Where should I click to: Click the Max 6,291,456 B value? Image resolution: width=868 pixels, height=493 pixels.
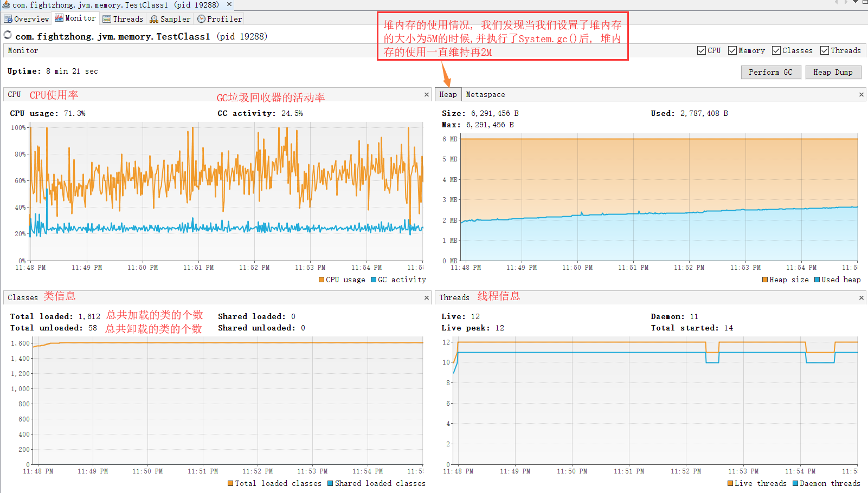click(490, 125)
